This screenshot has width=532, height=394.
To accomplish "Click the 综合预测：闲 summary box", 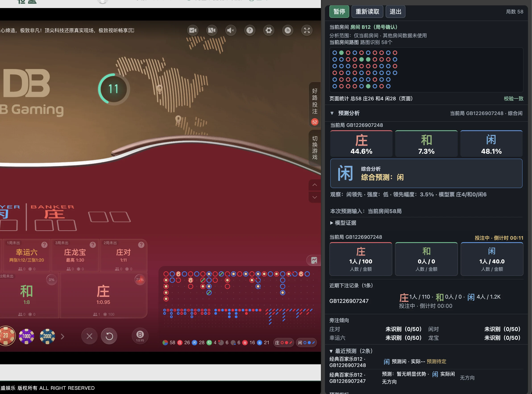I will click(426, 173).
